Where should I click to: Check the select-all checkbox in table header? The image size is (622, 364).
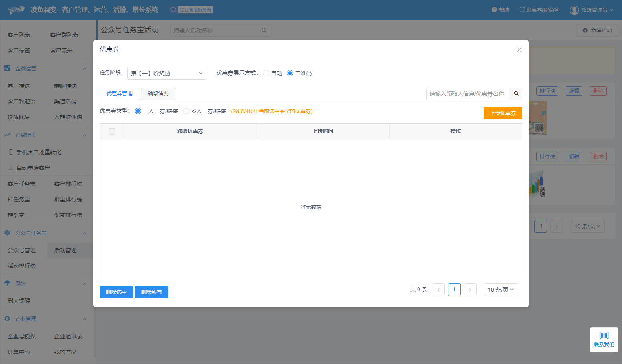pyautogui.click(x=112, y=131)
